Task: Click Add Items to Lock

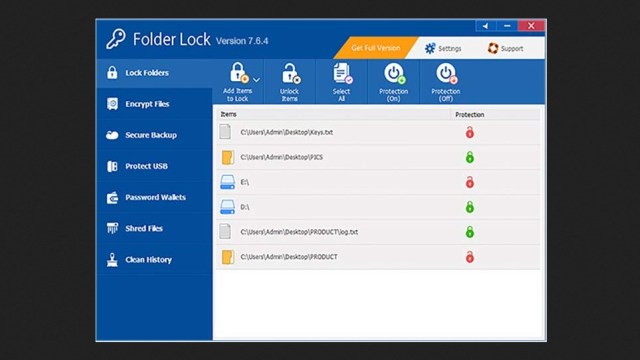Action: tap(238, 82)
